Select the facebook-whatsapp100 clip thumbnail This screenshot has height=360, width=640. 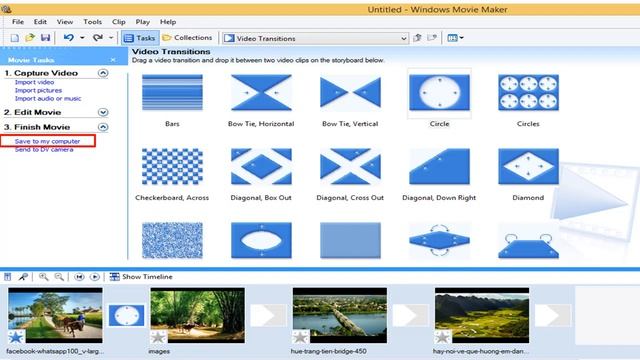click(55, 315)
